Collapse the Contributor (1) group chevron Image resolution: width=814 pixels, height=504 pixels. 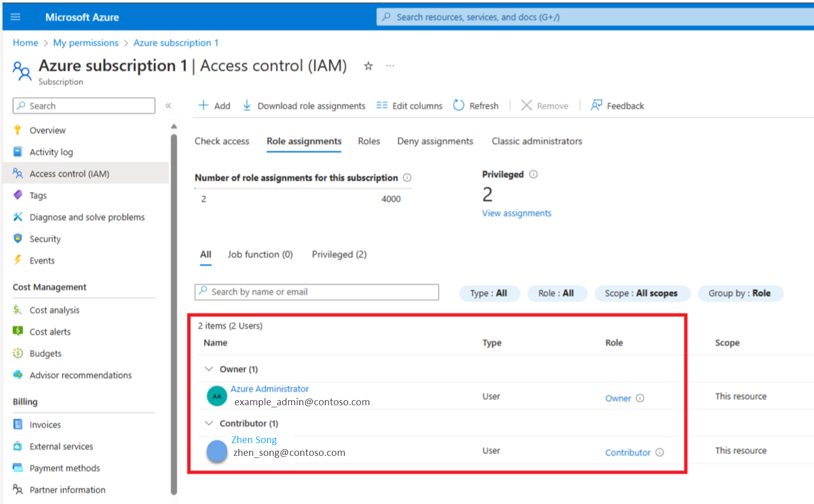(209, 423)
